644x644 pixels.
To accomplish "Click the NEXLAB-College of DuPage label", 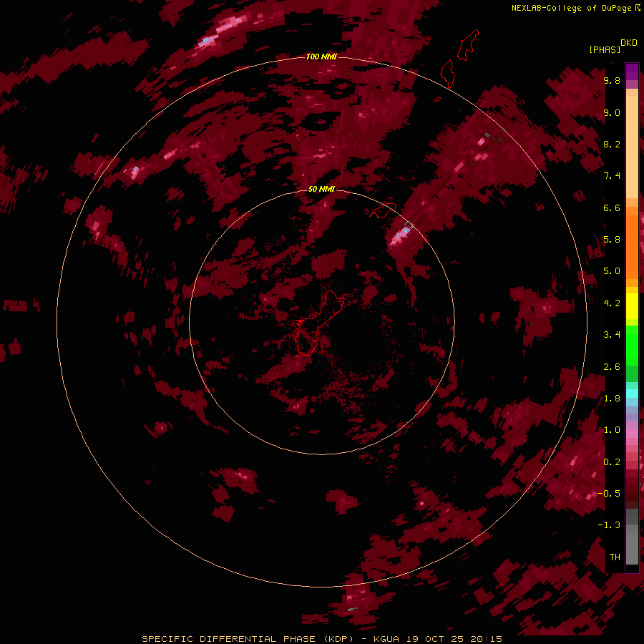I will click(x=571, y=8).
